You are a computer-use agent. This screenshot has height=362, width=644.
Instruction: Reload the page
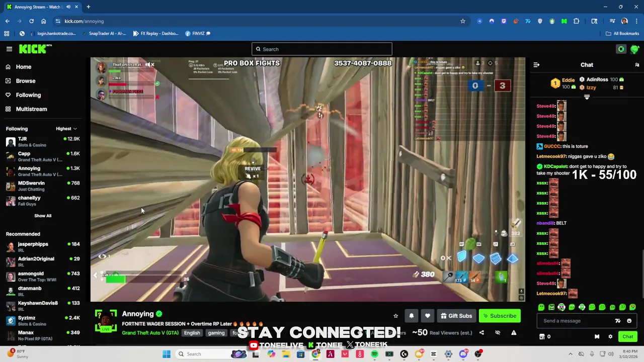tap(31, 21)
